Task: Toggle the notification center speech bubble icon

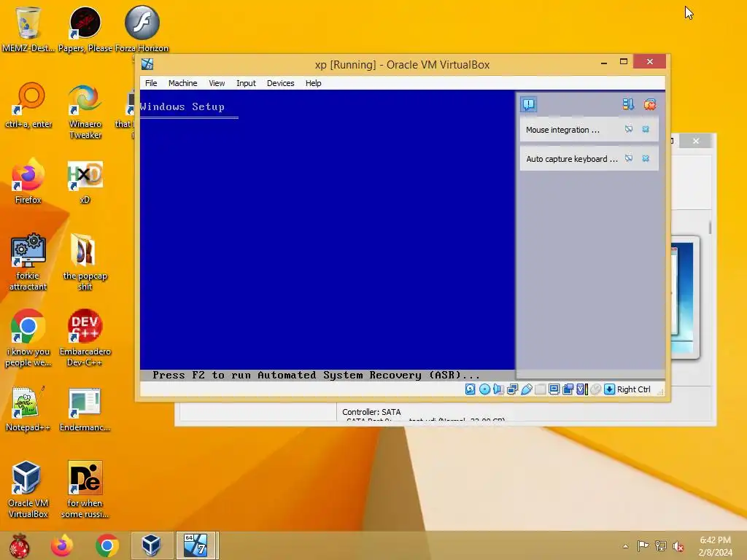Action: point(528,104)
